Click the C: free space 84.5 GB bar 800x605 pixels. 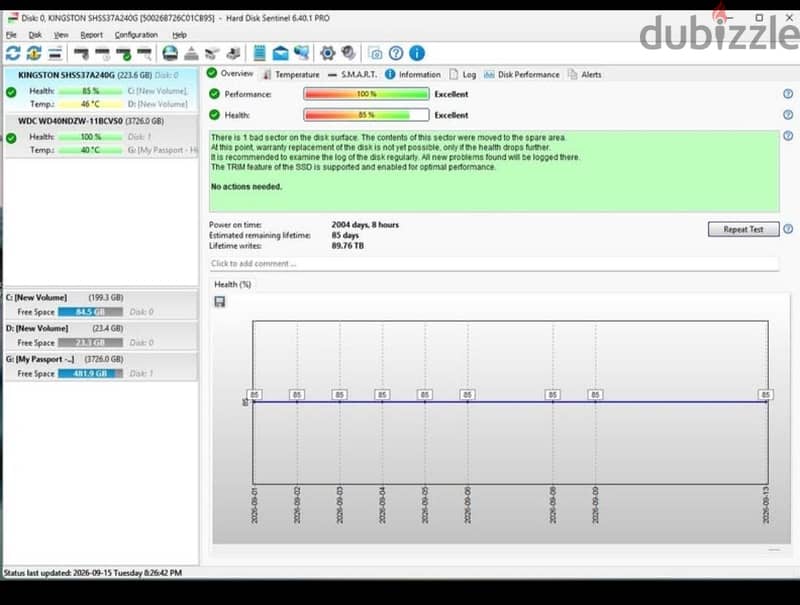pos(90,312)
